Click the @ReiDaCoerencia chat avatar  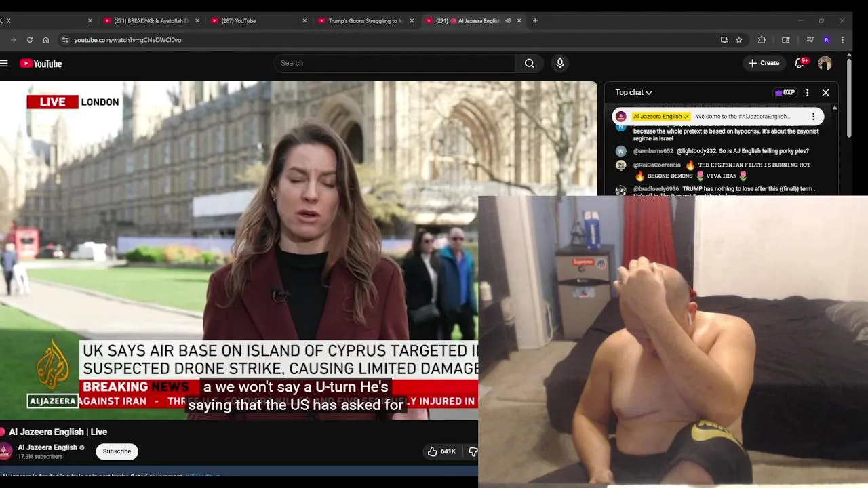(x=620, y=165)
